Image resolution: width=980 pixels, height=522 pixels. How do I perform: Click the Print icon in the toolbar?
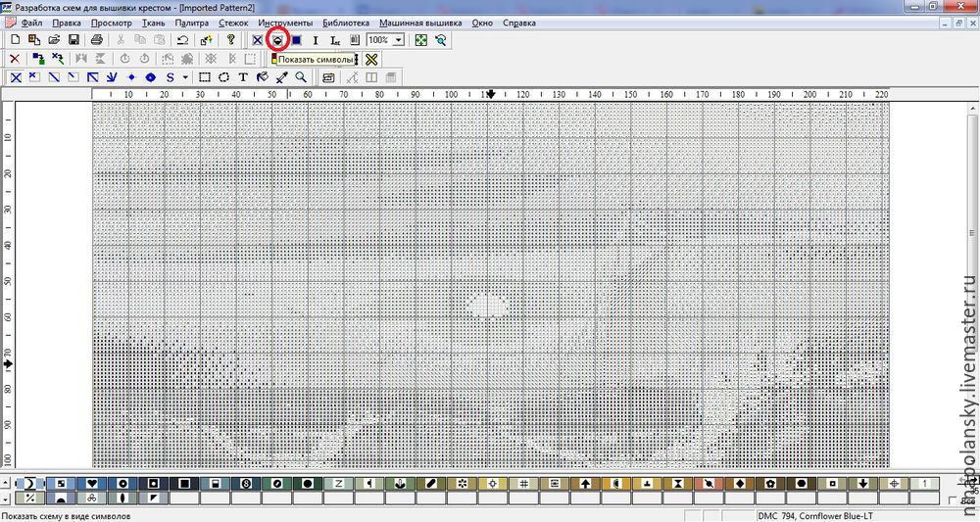(96, 40)
